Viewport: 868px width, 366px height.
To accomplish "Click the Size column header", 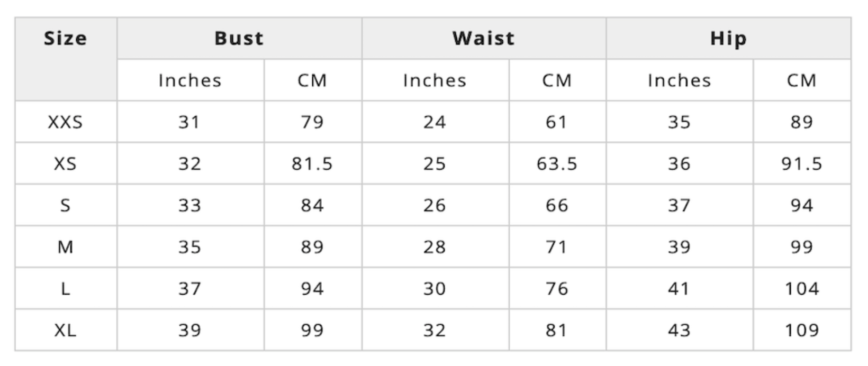I will 65,39.
